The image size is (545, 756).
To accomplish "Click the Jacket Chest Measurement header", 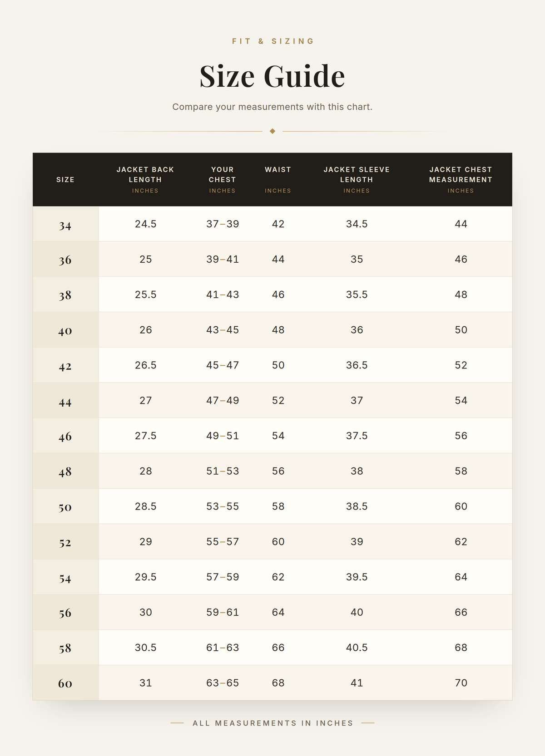I will [461, 180].
